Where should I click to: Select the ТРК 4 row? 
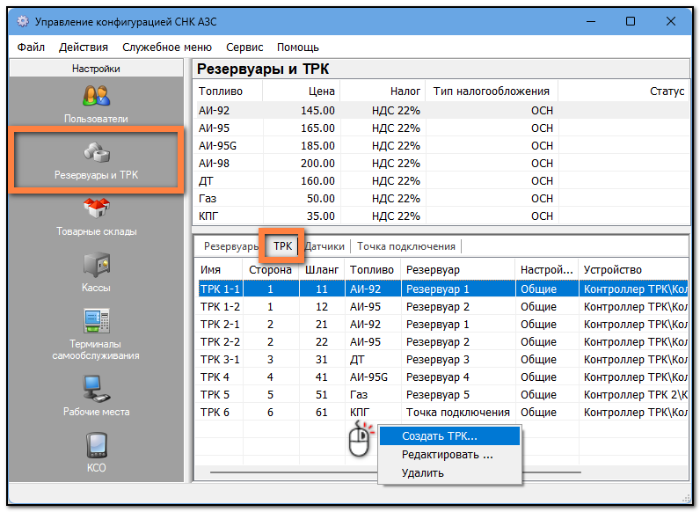[442, 377]
